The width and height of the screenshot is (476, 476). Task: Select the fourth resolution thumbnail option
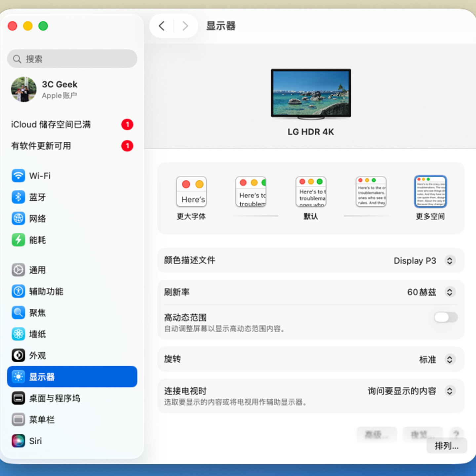point(371,192)
